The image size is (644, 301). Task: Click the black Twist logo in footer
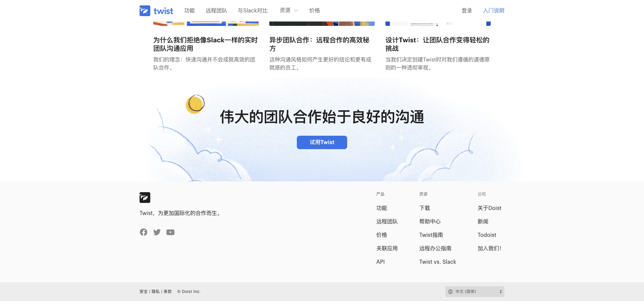(x=145, y=198)
